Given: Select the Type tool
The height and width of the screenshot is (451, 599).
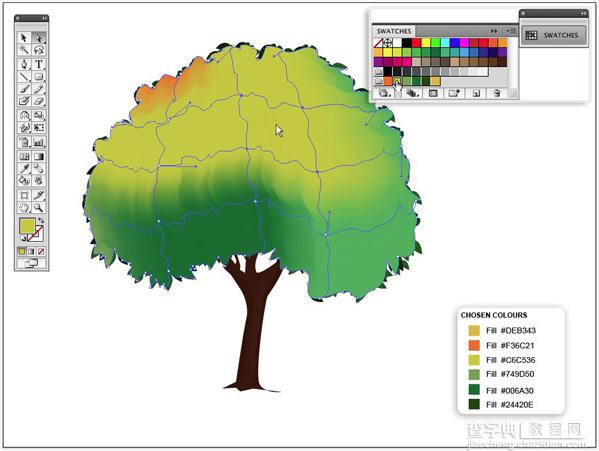Looking at the screenshot, I should pos(39,64).
